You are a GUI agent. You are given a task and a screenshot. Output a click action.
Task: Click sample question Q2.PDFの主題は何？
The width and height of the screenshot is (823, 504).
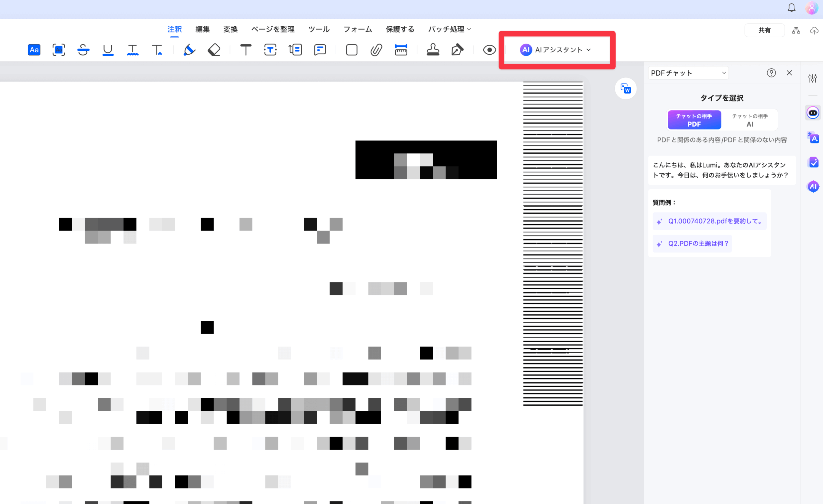(693, 244)
